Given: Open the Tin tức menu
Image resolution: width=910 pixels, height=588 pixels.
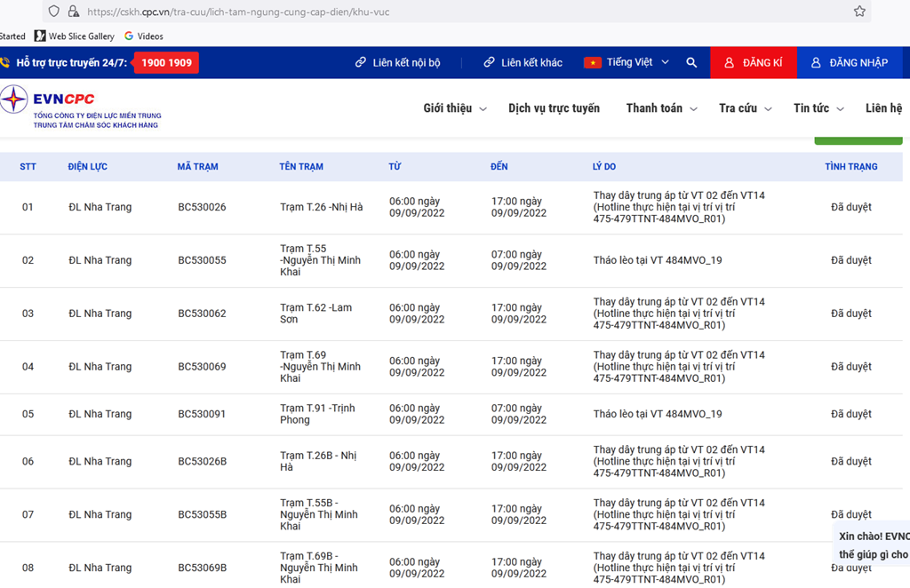Looking at the screenshot, I should point(818,108).
